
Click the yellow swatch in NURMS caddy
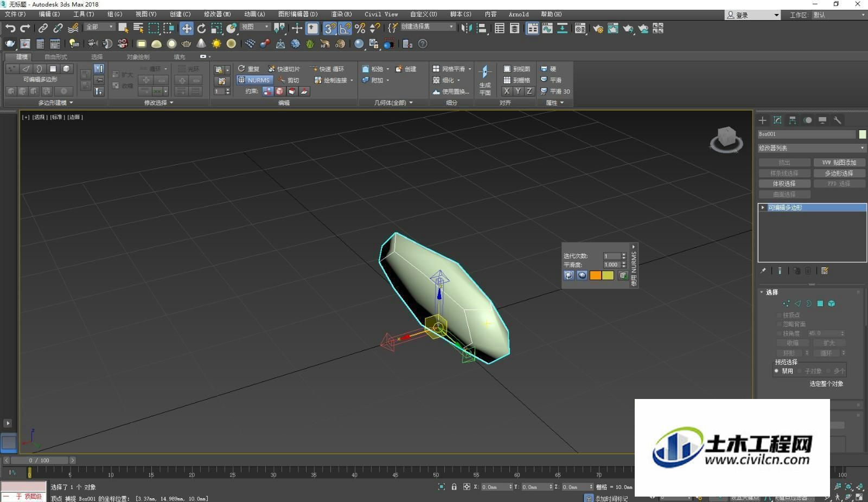click(608, 275)
